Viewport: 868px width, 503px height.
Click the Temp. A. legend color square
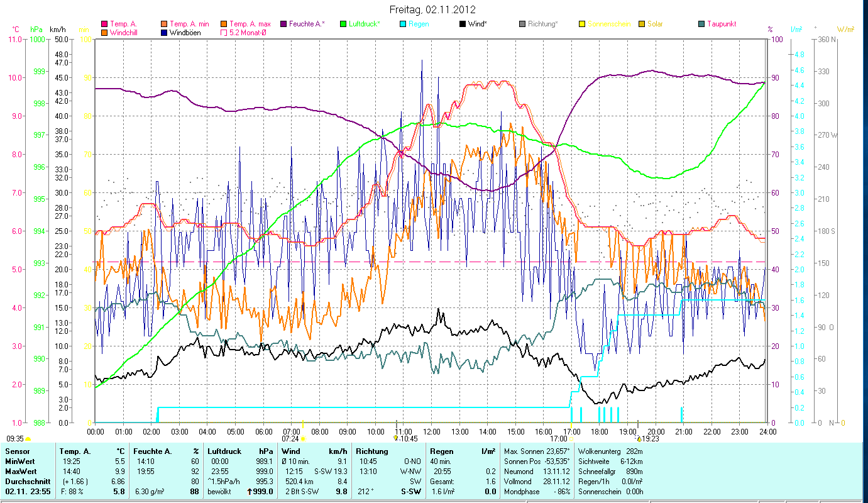(104, 24)
